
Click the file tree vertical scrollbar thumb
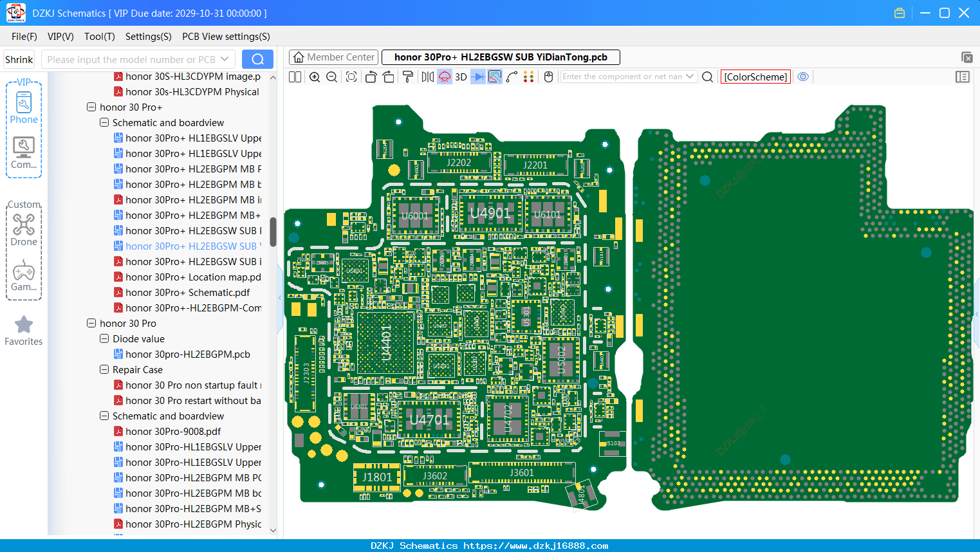click(x=273, y=232)
